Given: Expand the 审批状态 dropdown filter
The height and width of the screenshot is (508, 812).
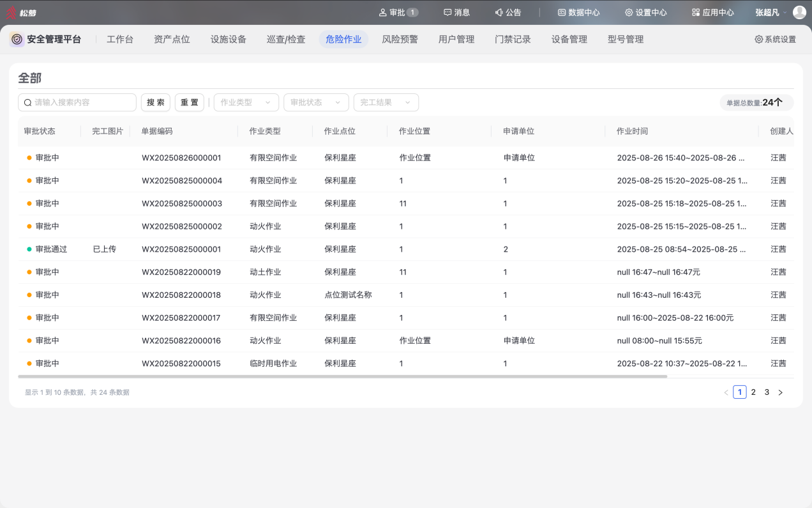Looking at the screenshot, I should [316, 102].
